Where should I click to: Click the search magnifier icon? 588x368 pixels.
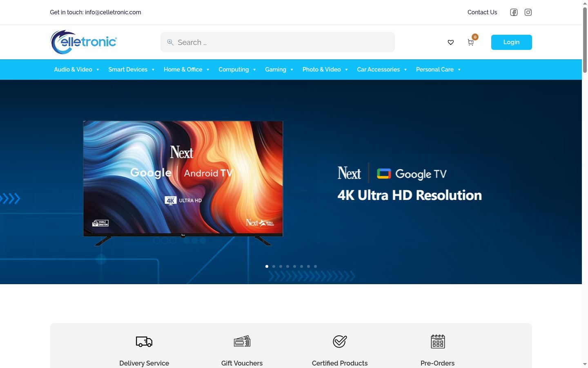(x=170, y=42)
